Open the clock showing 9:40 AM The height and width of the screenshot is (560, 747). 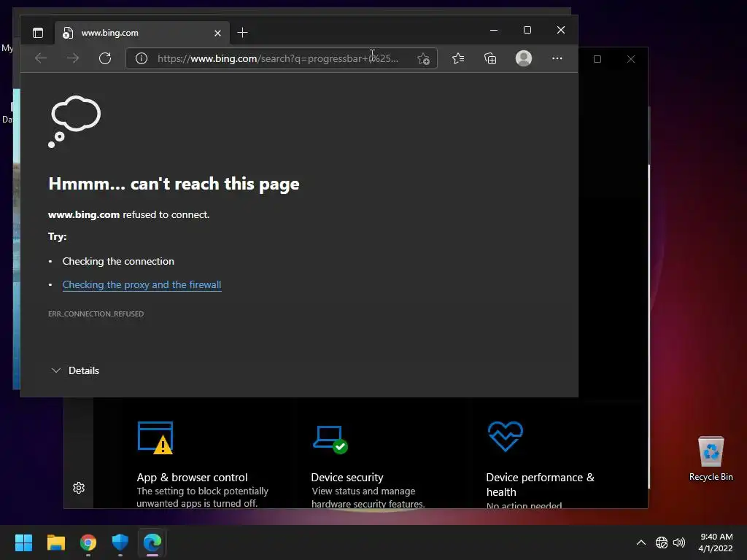(716, 542)
